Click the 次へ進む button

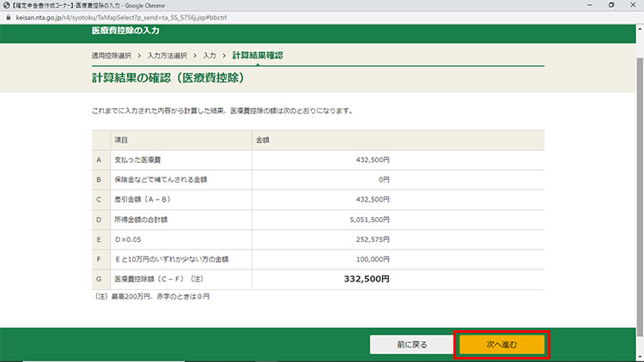(x=501, y=344)
